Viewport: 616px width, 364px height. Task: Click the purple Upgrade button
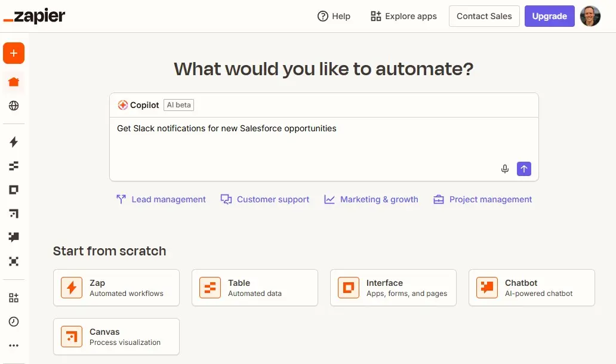click(549, 16)
